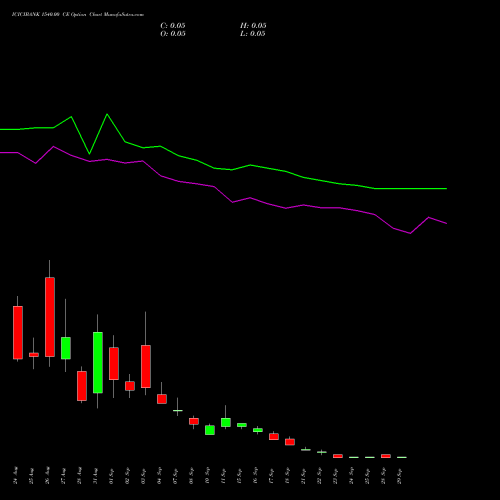Click the '03 Sep' date label
This screenshot has width=500, height=500.
(144, 476)
